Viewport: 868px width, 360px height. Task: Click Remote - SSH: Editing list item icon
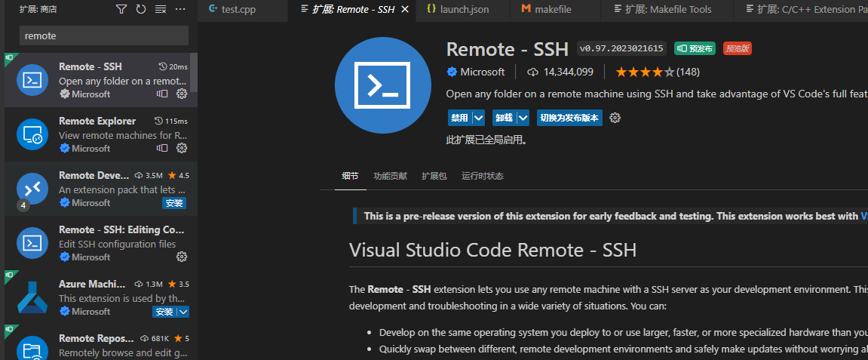[x=32, y=243]
